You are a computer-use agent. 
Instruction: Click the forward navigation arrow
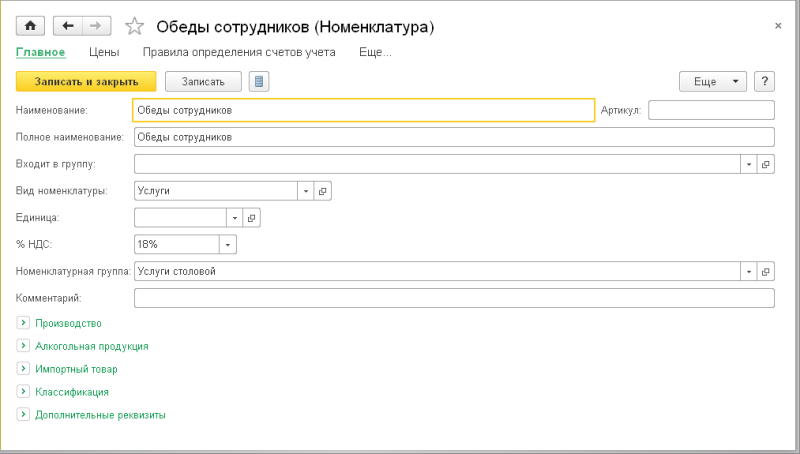(x=96, y=25)
